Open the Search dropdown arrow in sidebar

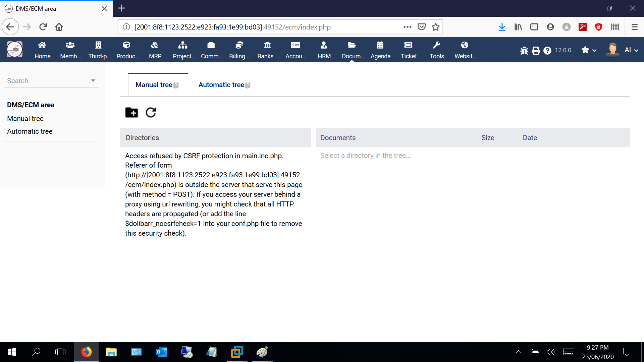point(93,80)
